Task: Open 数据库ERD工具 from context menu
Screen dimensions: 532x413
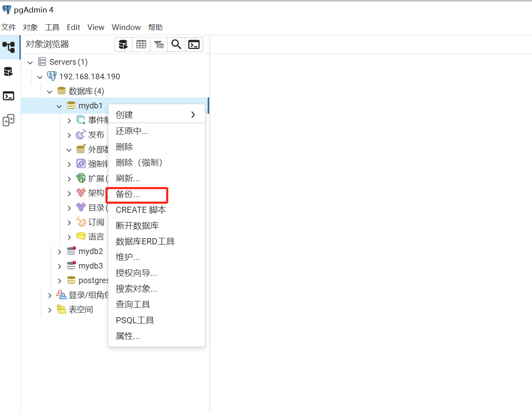Action: pos(157,241)
